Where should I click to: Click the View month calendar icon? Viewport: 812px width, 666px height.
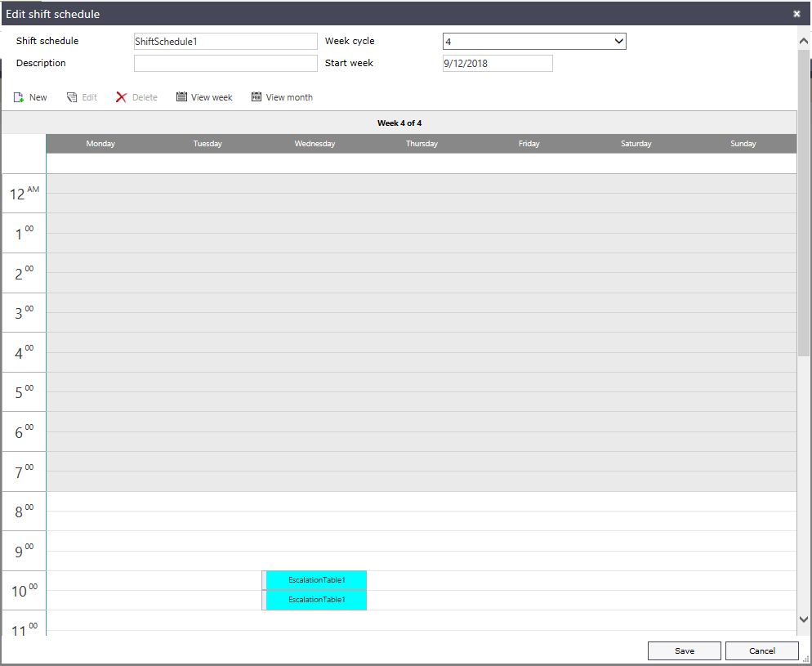pos(257,97)
